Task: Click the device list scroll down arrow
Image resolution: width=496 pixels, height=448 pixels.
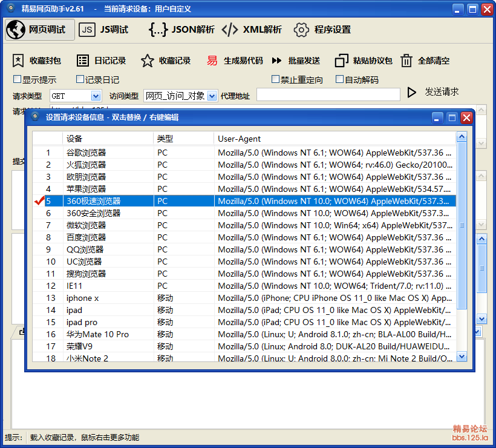Action: point(462,357)
